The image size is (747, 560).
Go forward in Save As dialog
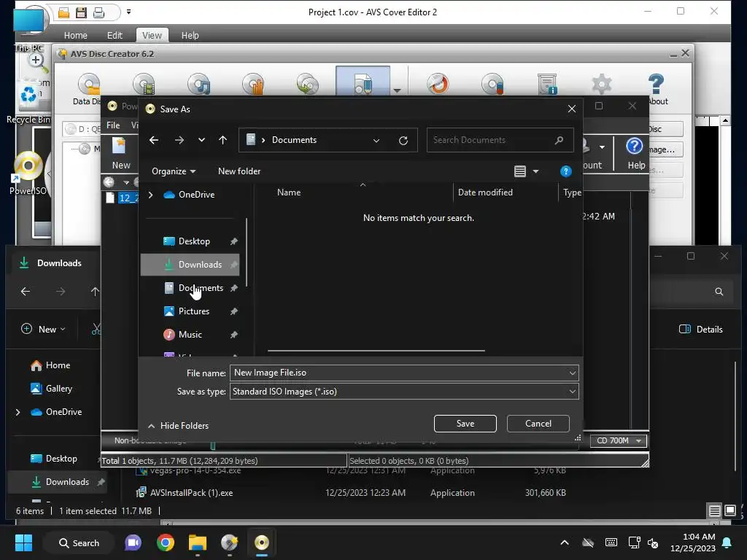tap(179, 140)
